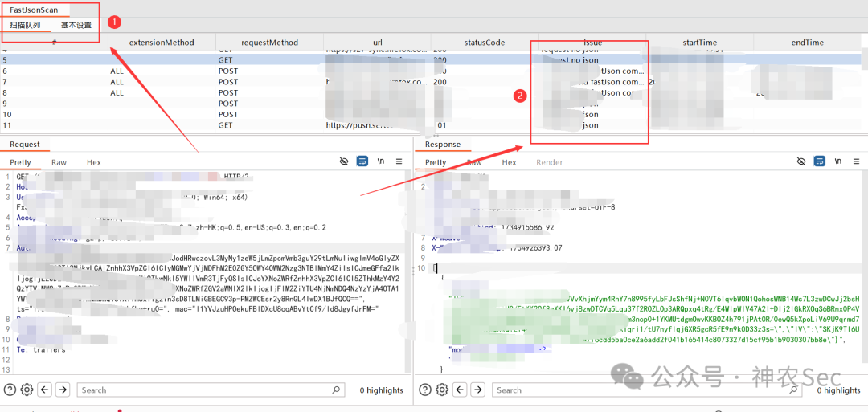Open the FasUsonScan extension tab
Image resolution: width=868 pixels, height=412 pixels.
[x=33, y=10]
